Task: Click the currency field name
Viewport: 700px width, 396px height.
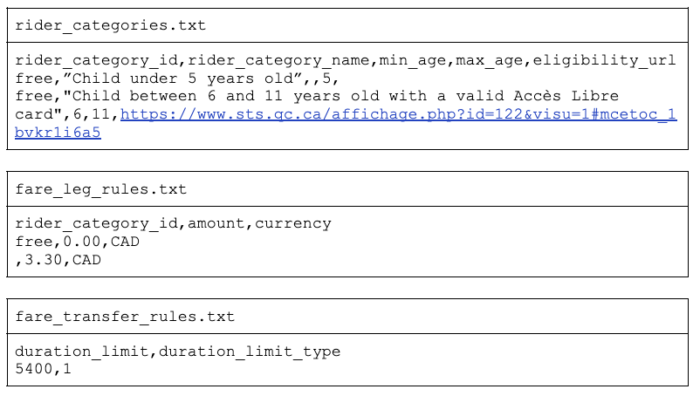Action: click(x=293, y=223)
